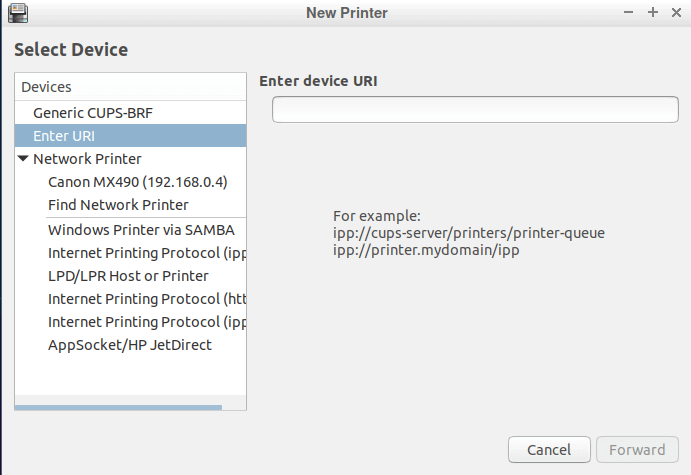Pick Windows Printer via SAMBA
Viewport: 691px width, 475px height.
coord(141,230)
